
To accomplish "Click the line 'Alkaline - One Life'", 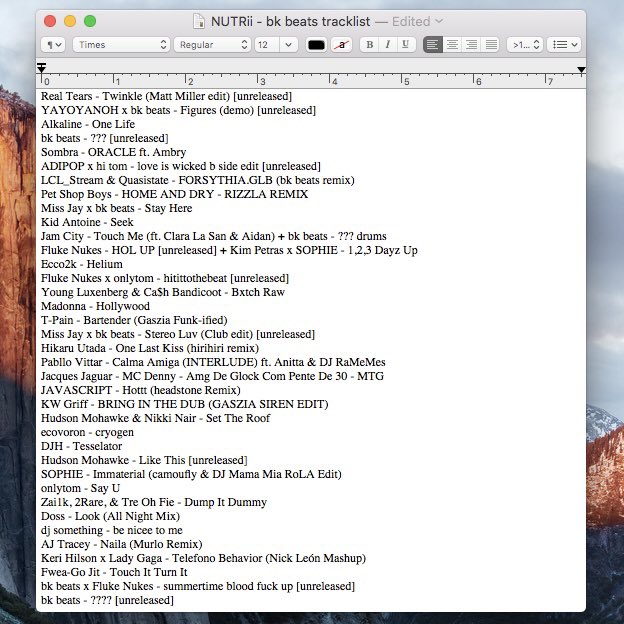I will click(x=88, y=124).
